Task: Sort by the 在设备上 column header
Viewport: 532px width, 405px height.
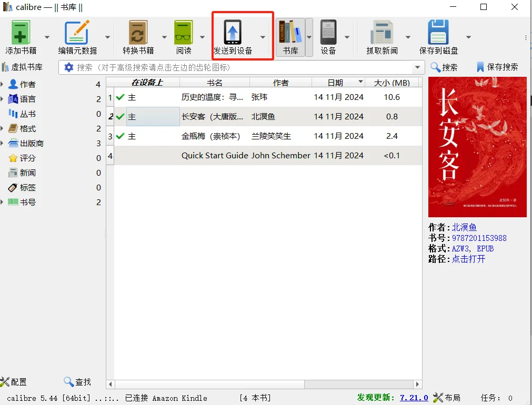Action: [x=147, y=83]
